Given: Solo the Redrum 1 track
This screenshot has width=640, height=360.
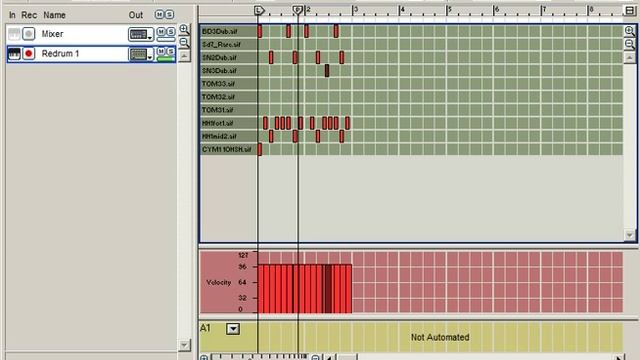Looking at the screenshot, I should coord(171,51).
